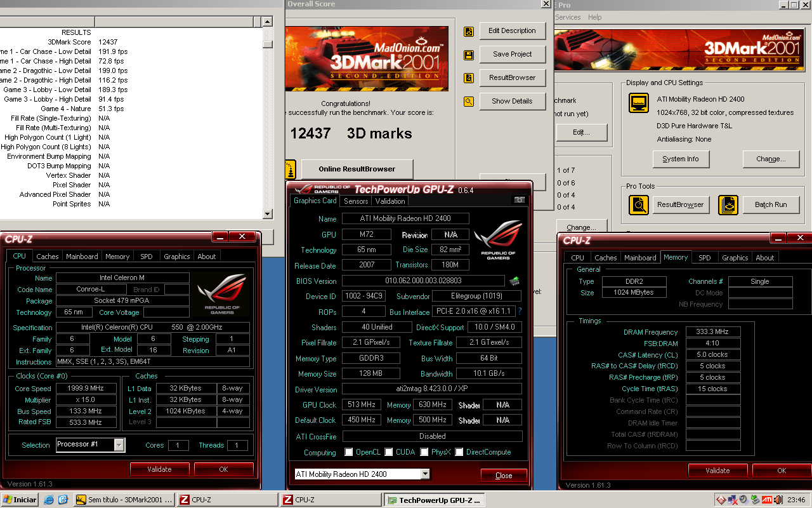Click the BIOS save chip icon in GPU-Z
Viewport: 812px width, 508px height.
(x=514, y=281)
